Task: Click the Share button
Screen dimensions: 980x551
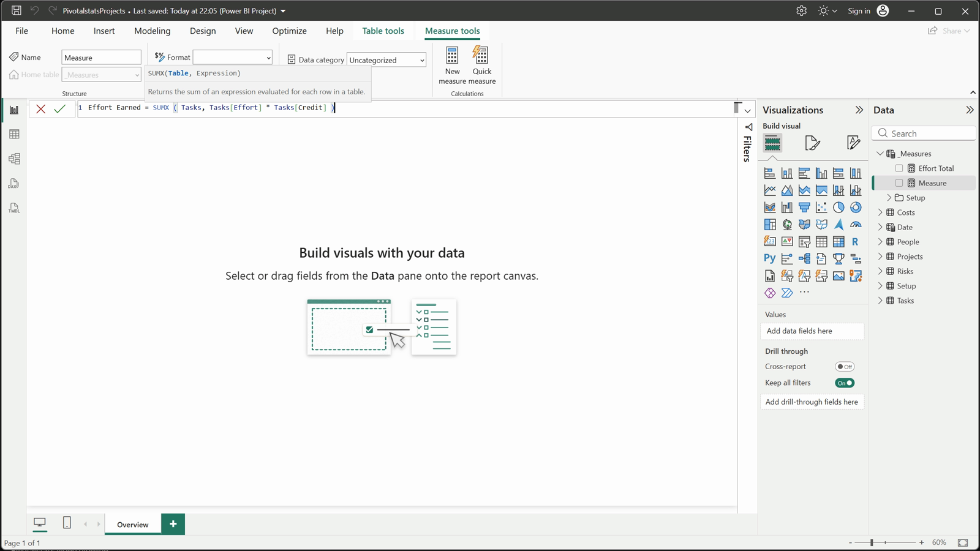Action: coord(949,31)
